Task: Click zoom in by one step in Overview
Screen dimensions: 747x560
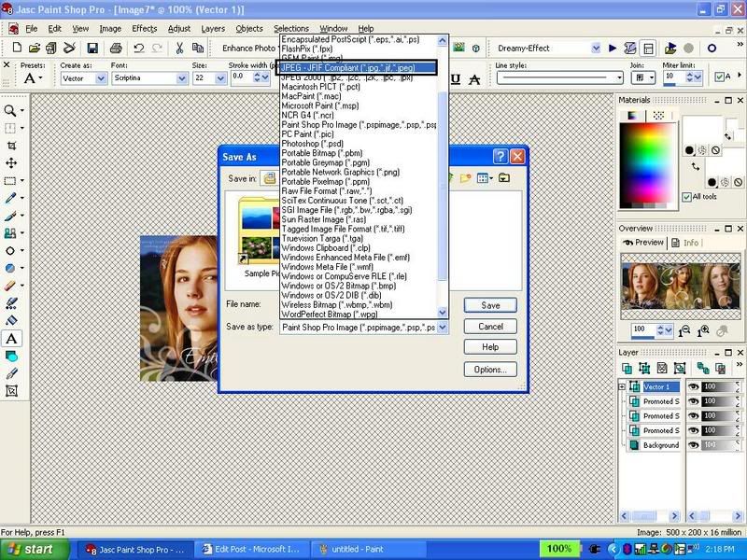Action: (703, 331)
